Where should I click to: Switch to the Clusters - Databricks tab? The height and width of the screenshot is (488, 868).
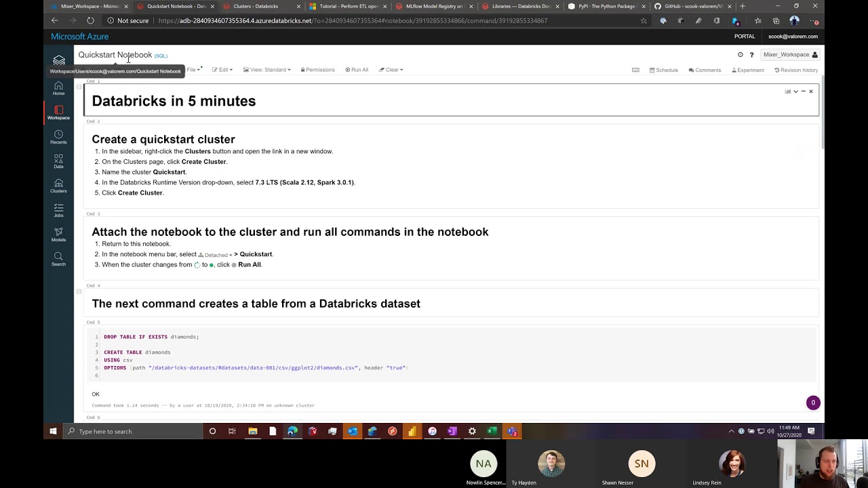[259, 6]
